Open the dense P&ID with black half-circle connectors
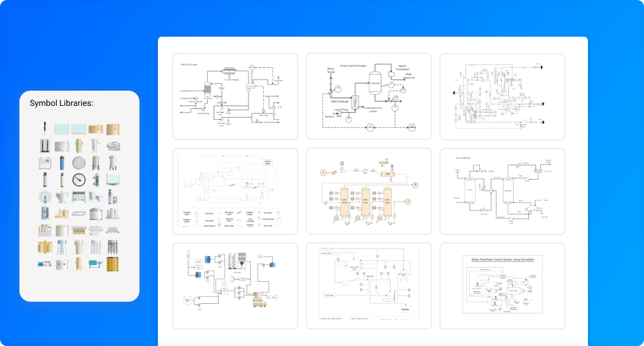This screenshot has width=644, height=346. pos(502,96)
